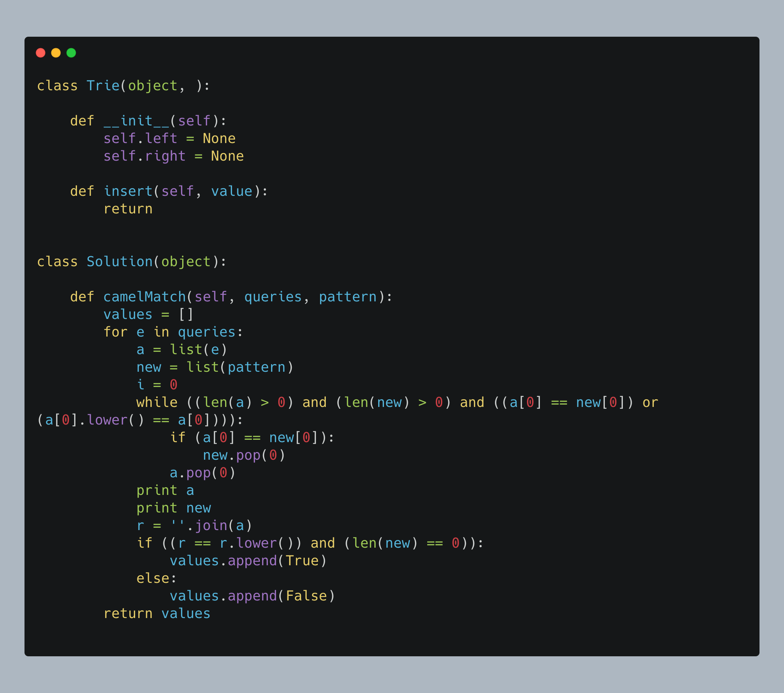Click the camelMatch function name
Screen dimensions: 784x693
coord(144,297)
